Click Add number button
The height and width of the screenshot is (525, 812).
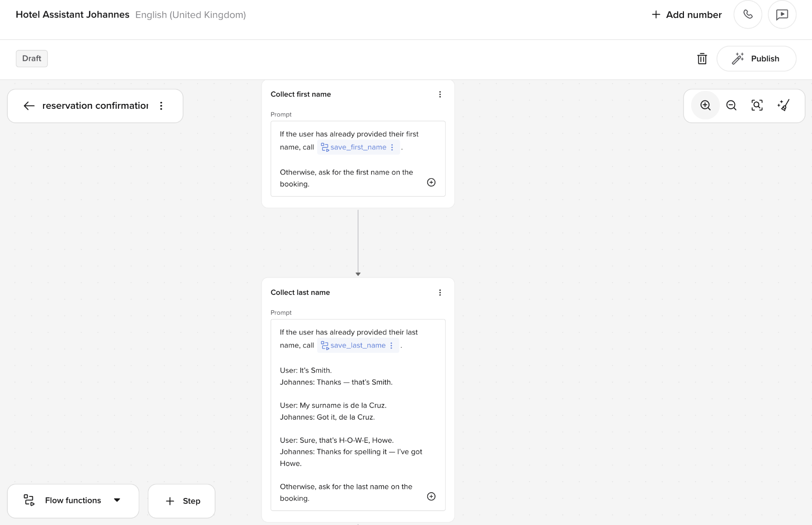point(687,15)
